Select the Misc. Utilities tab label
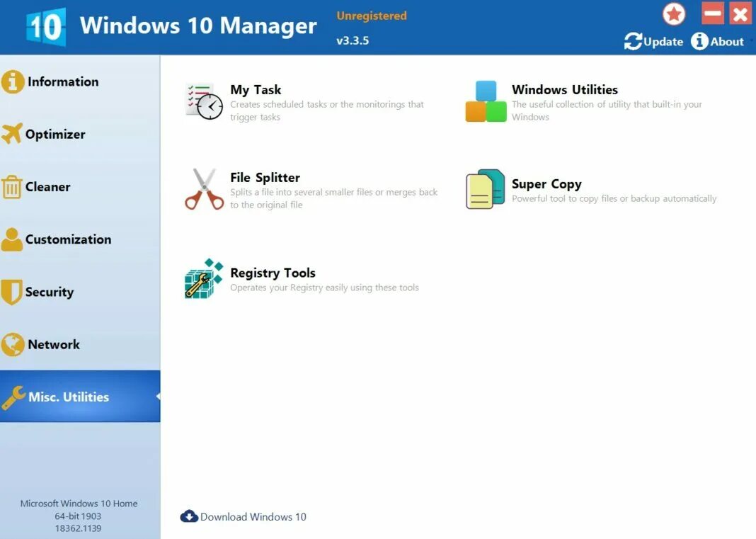756x539 pixels. pos(69,397)
